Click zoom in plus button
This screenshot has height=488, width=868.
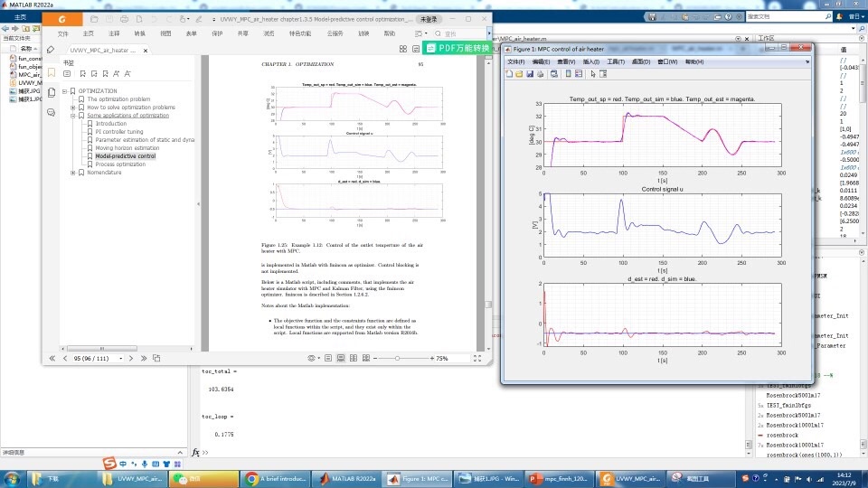coord(432,359)
